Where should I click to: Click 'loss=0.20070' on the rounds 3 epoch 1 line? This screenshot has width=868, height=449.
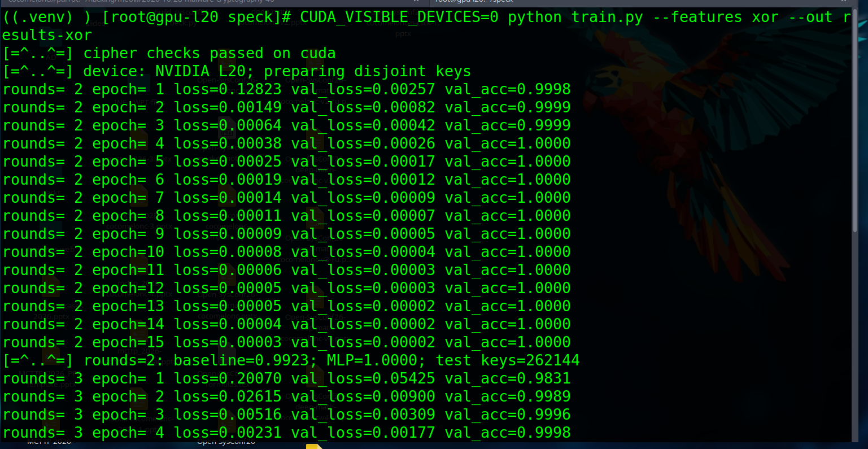[x=228, y=379]
